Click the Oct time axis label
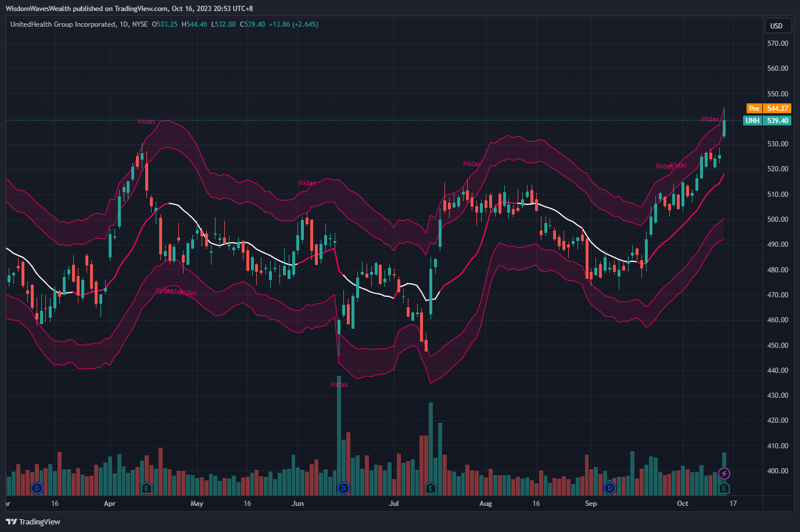800x532 pixels. [683, 504]
